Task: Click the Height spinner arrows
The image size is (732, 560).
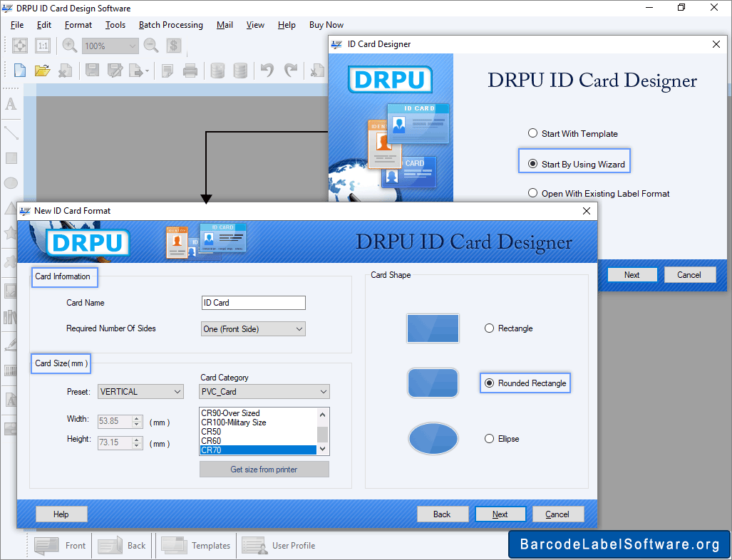Action: tap(137, 442)
